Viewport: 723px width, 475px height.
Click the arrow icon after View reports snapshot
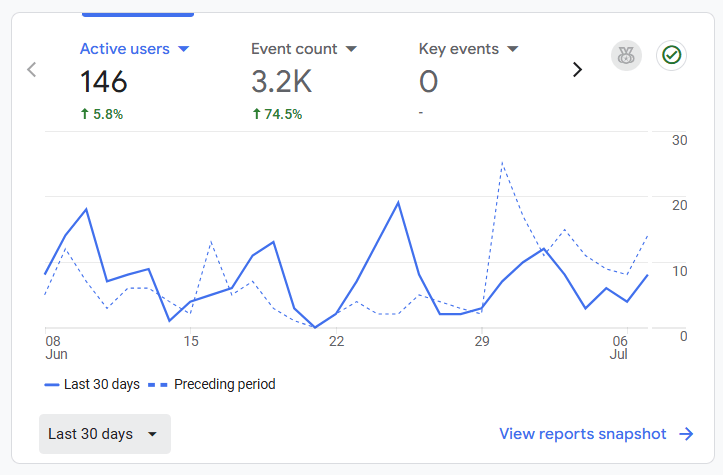[x=686, y=434]
